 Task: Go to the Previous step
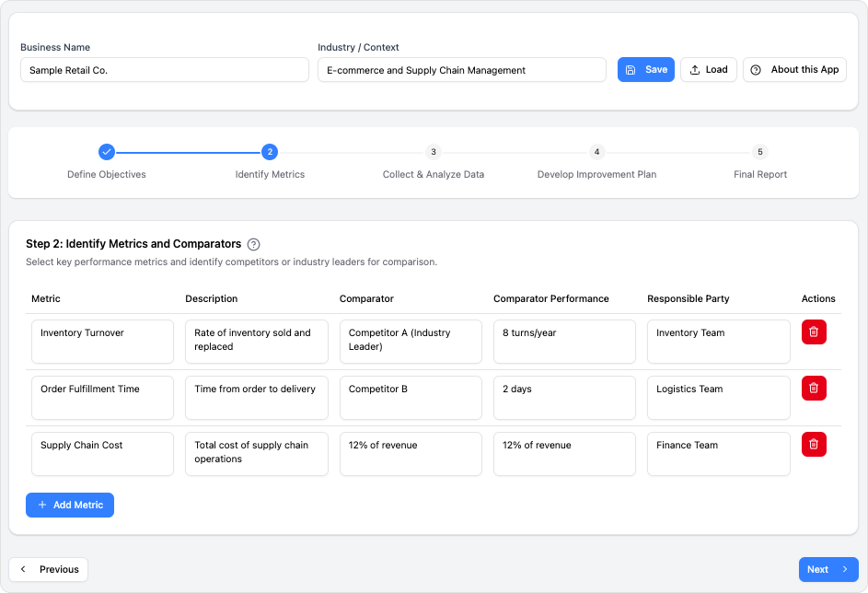(48, 569)
